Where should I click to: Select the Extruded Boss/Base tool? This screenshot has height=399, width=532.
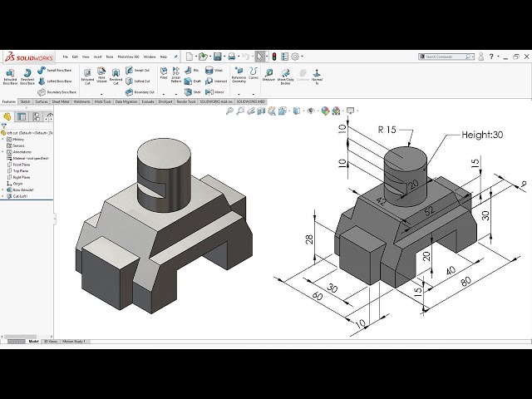click(10, 76)
